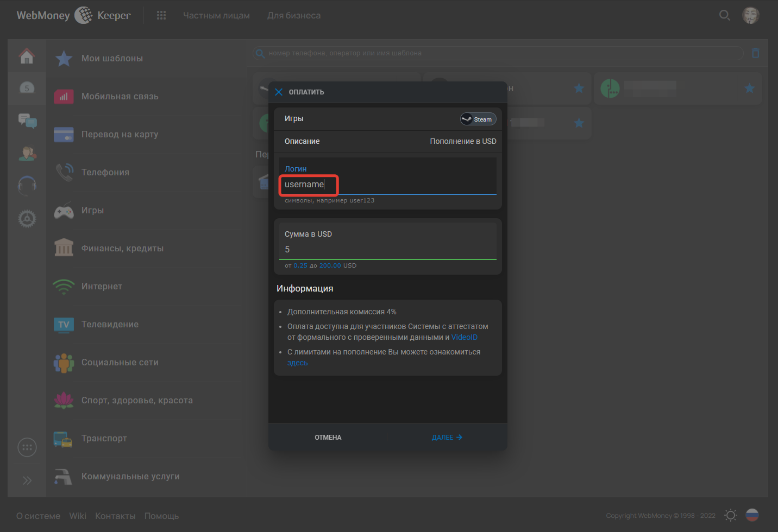Viewport: 778px width, 532px height.
Task: Toggle favorite star on second-row template
Action: pyautogui.click(x=579, y=123)
